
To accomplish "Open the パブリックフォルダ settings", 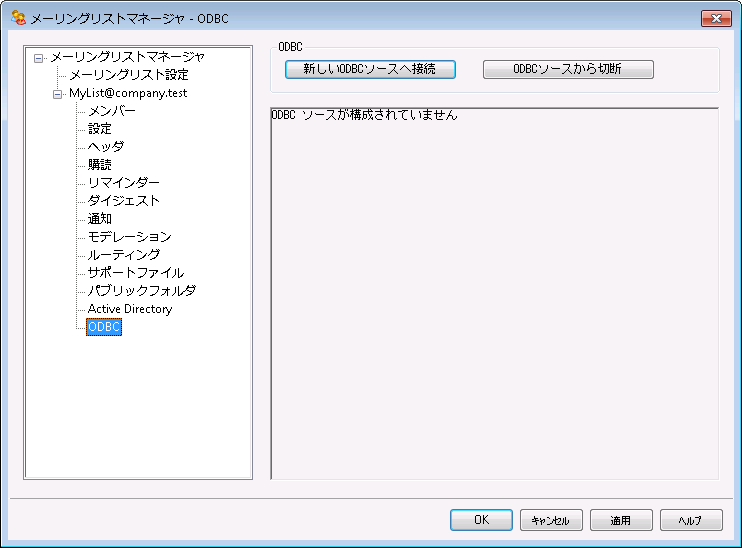I will coord(141,291).
